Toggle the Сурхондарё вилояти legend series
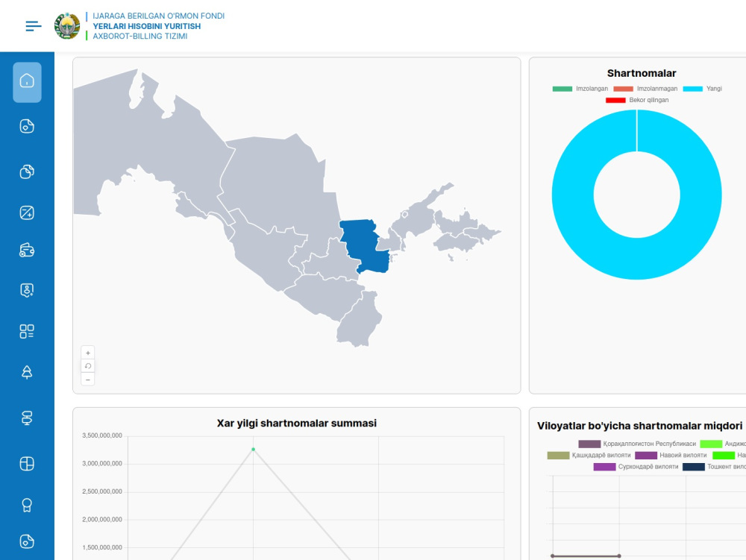Image resolution: width=746 pixels, height=560 pixels. tap(636, 467)
